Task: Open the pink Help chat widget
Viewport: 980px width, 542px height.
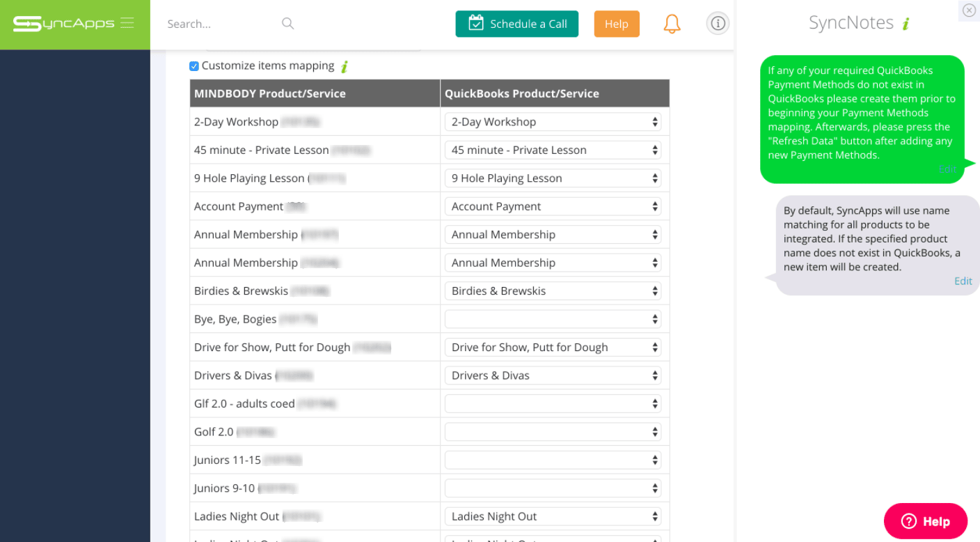Action: point(926,521)
